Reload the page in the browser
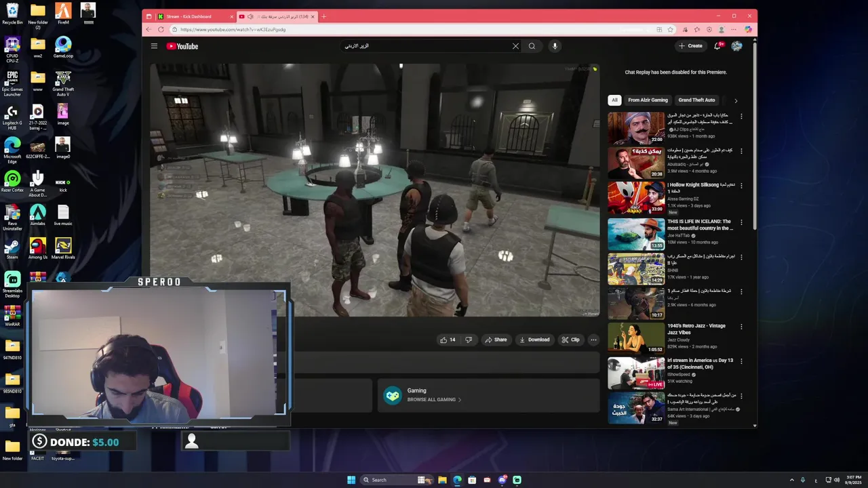 click(161, 29)
